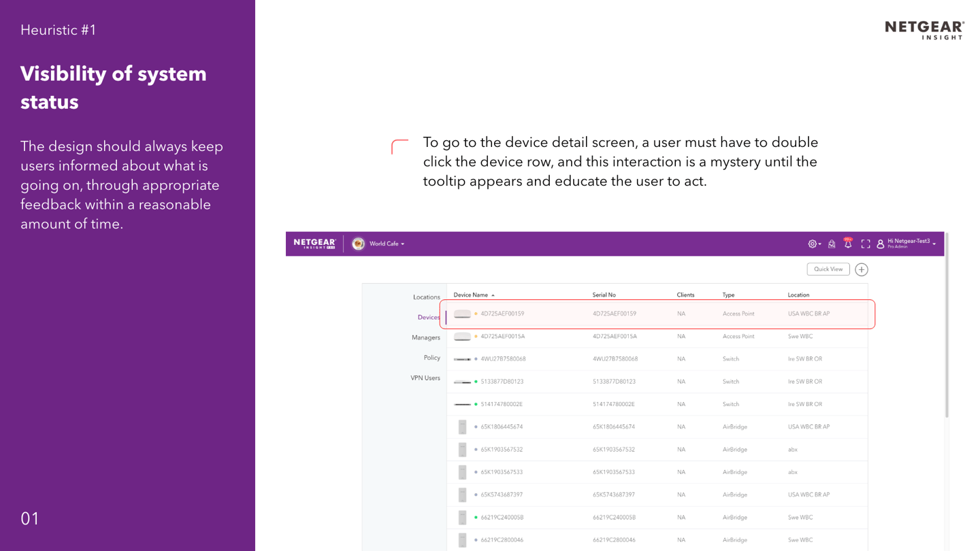Click AirBridge image for 65K1903567533
The width and height of the screenshot is (980, 551).
462,472
